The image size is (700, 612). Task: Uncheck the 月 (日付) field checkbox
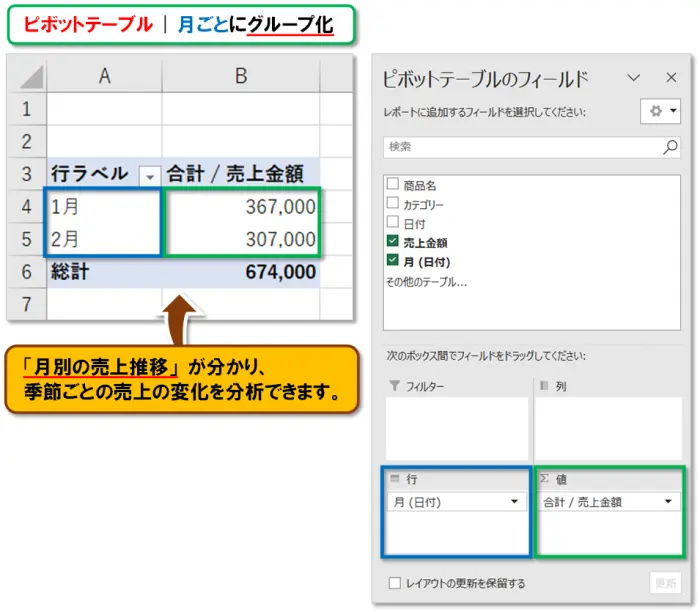click(392, 260)
